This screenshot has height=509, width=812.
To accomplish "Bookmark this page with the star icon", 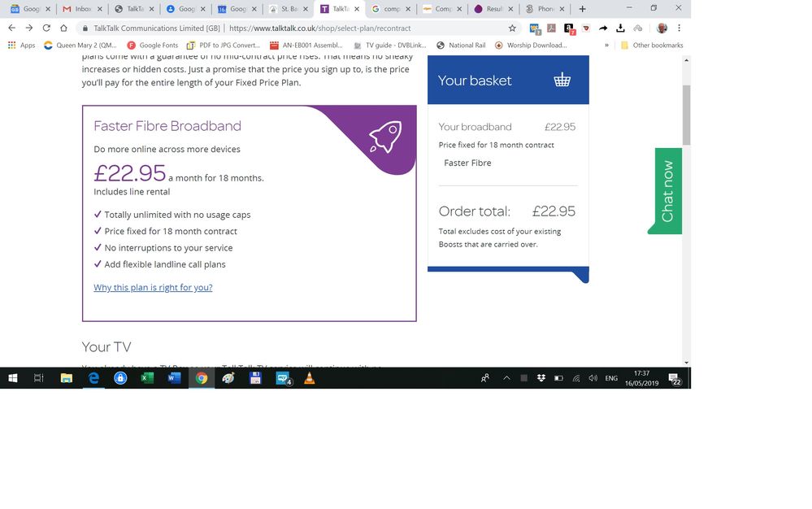I will tap(512, 28).
